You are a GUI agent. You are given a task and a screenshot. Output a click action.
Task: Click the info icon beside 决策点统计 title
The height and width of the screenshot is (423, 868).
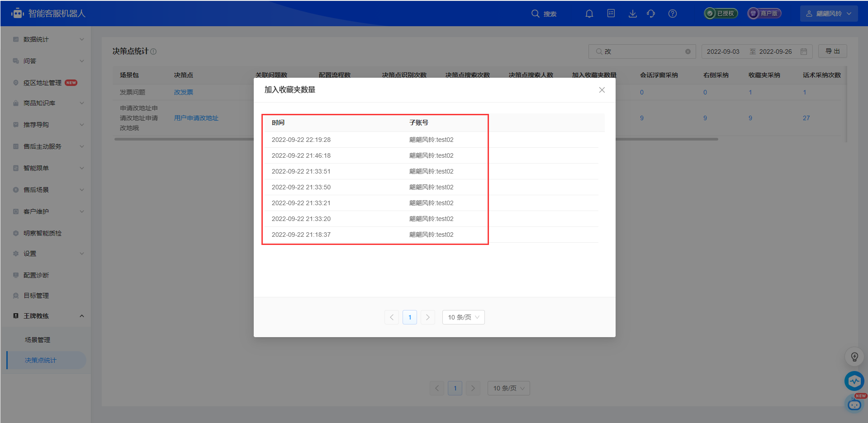pos(153,52)
